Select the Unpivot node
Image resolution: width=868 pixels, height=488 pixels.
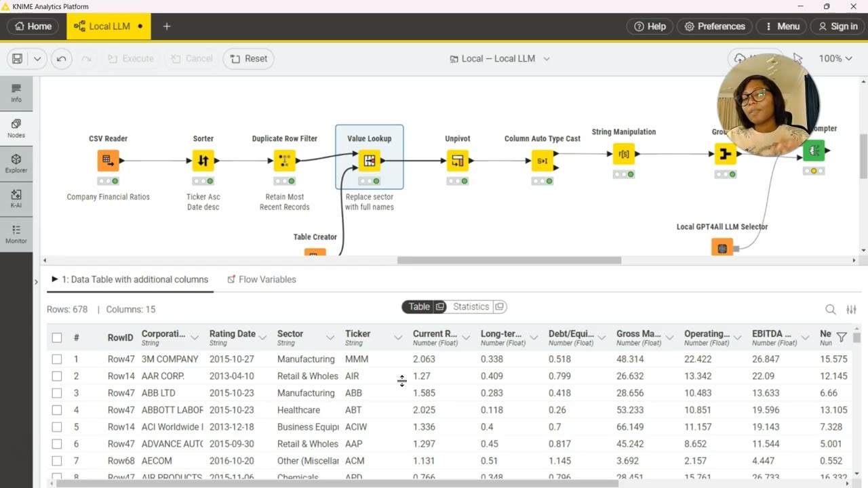coord(458,161)
